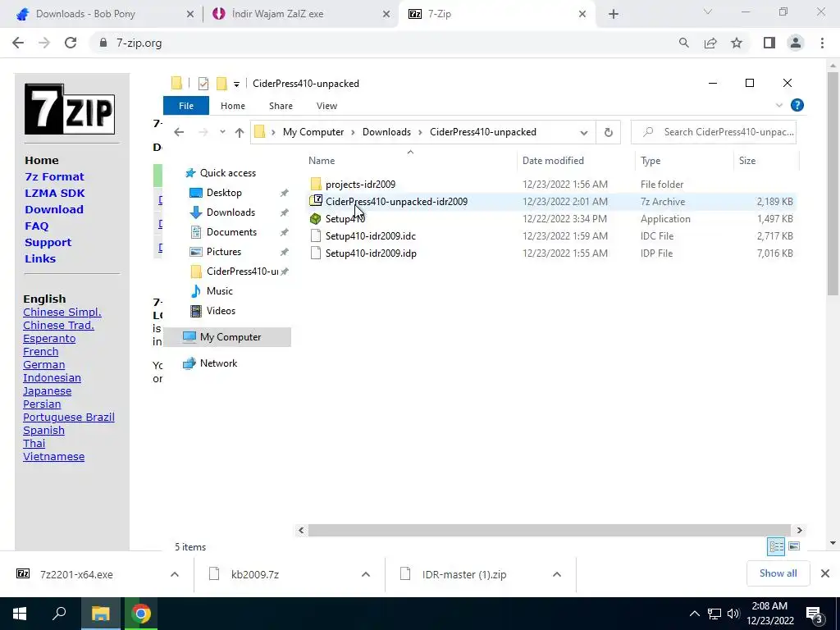Open recent locations dropdown in Explorer
The image size is (840, 630).
pos(222,132)
